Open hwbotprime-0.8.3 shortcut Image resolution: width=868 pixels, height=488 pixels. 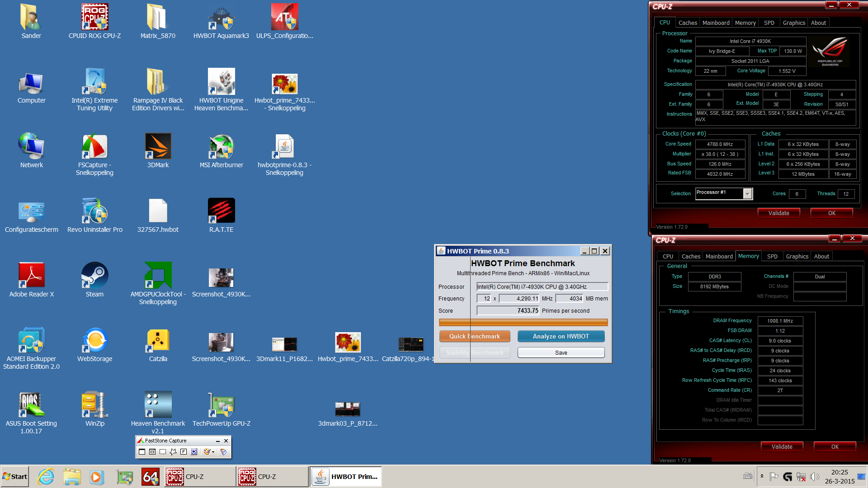click(284, 154)
